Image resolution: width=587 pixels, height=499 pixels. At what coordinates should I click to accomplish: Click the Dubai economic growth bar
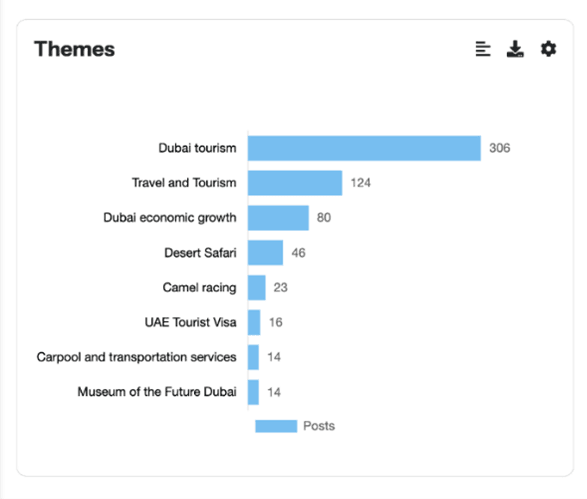pyautogui.click(x=278, y=218)
